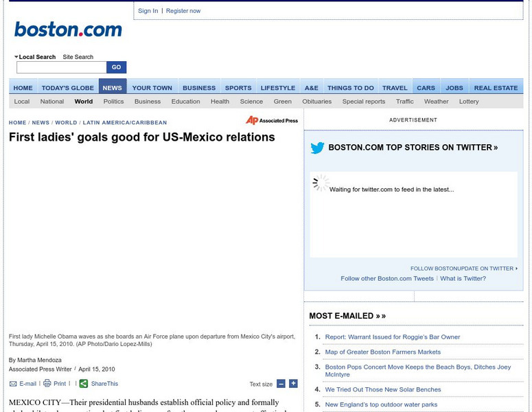Select the Special reports subsection
Screen dimensions: 532x412
pyautogui.click(x=364, y=102)
